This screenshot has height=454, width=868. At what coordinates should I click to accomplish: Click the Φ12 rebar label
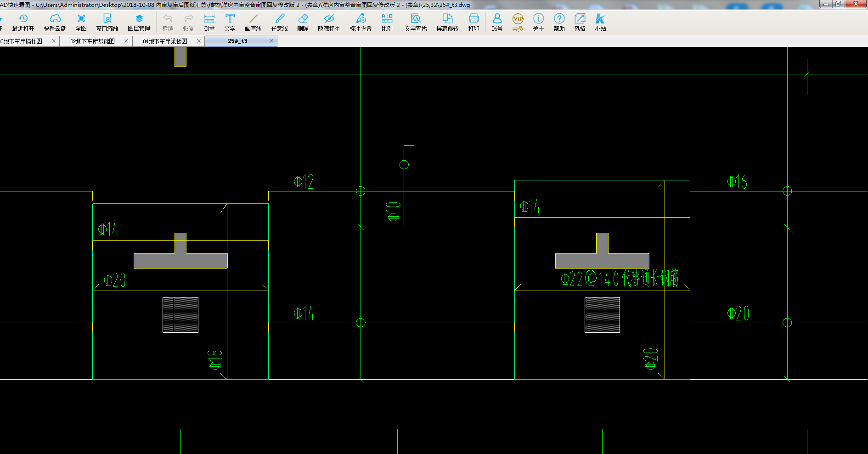[x=304, y=182]
